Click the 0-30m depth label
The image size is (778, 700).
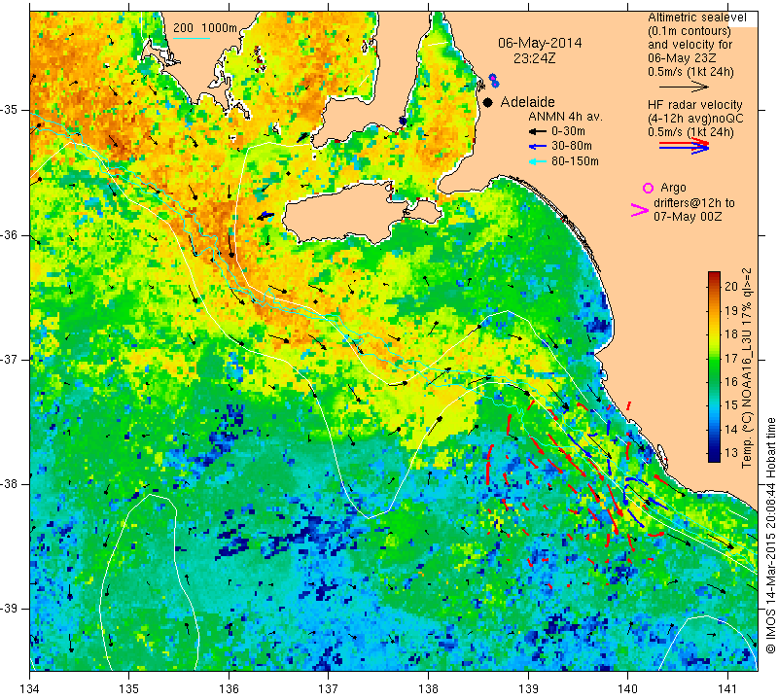click(568, 131)
